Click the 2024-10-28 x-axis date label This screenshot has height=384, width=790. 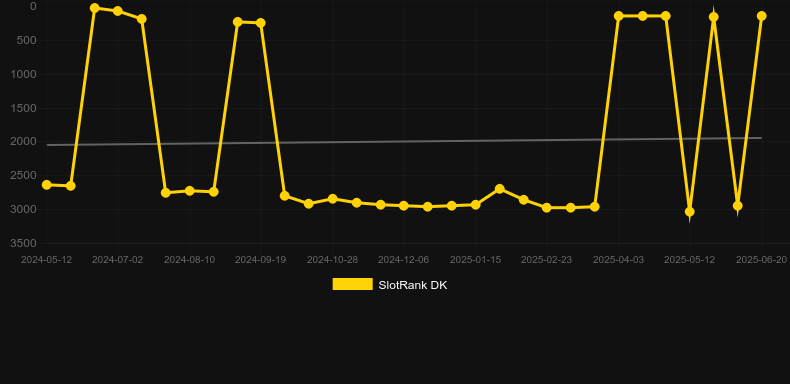[333, 260]
